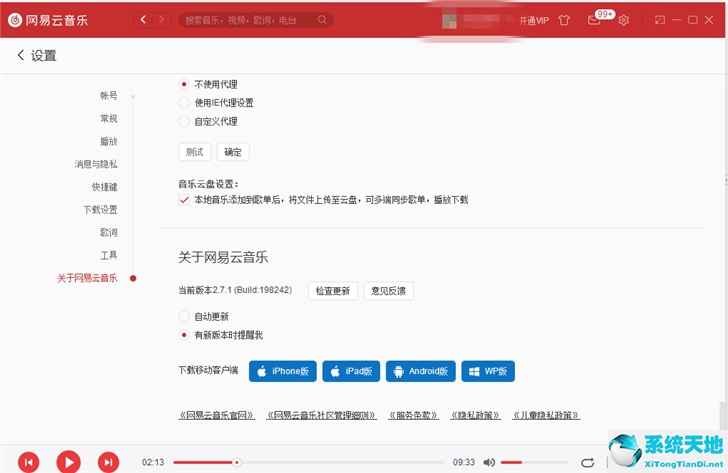
Task: Click the 测试 proxy button
Action: [x=195, y=152]
